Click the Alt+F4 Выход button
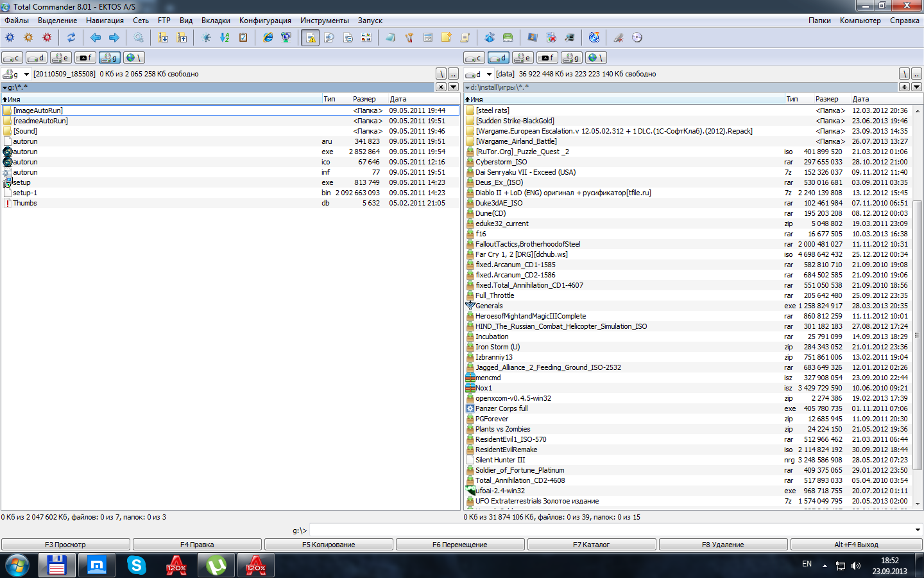924x578 pixels. (856, 545)
